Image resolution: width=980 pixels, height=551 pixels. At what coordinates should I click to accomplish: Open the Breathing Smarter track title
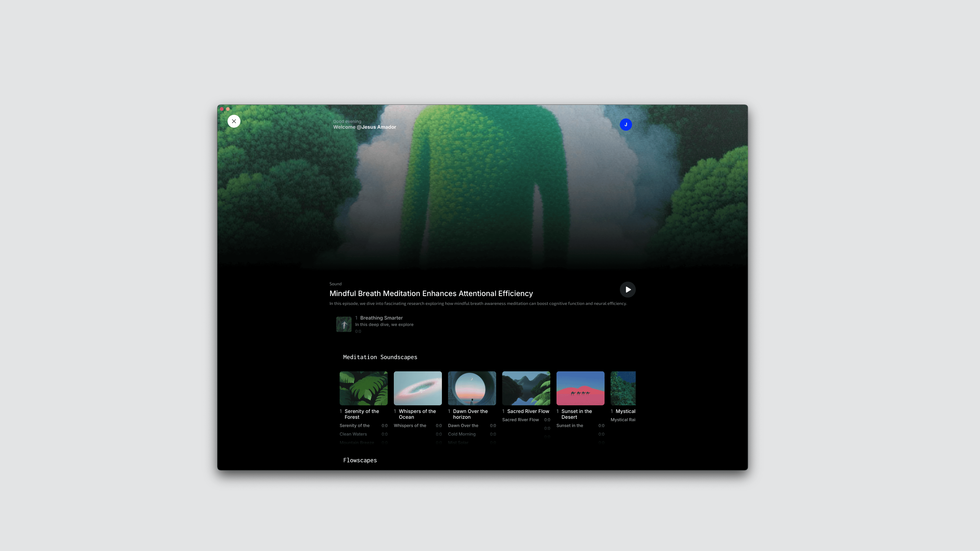pos(381,318)
